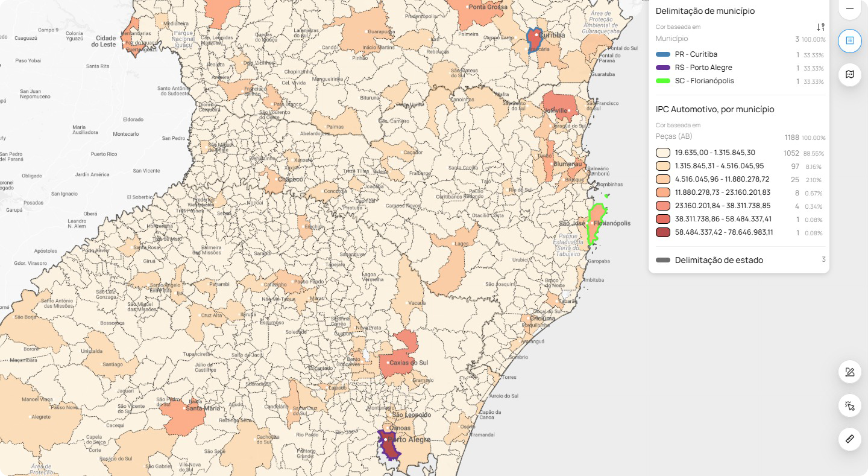Image resolution: width=868 pixels, height=476 pixels.
Task: Click the range 4.516.045,96 - 11.880.278,72
Action: tap(722, 179)
